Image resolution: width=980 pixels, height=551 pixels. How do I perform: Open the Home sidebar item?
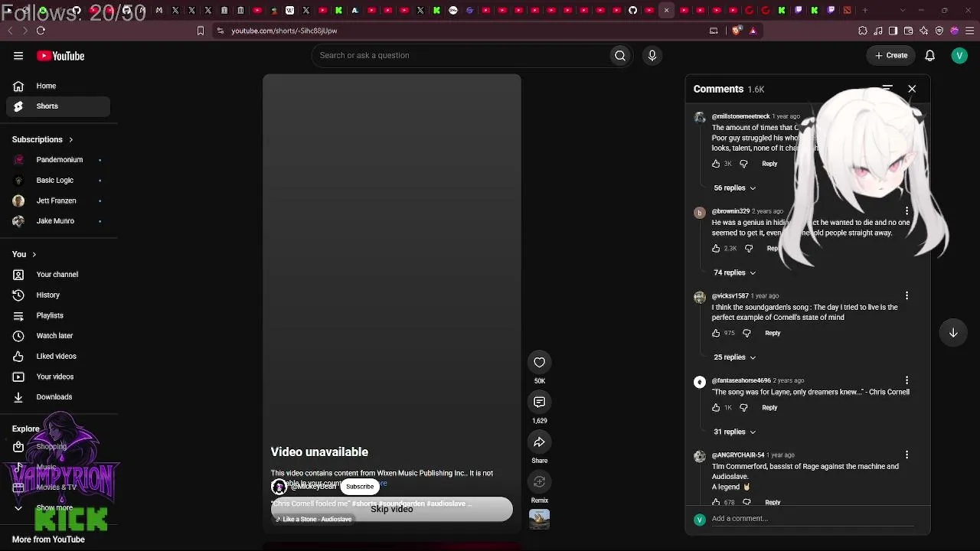tap(58, 86)
